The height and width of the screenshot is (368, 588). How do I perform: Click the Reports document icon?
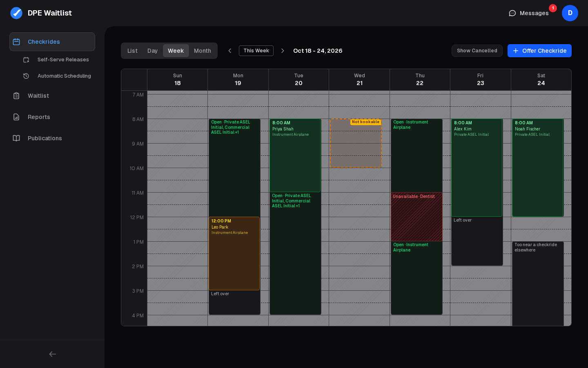pos(16,117)
